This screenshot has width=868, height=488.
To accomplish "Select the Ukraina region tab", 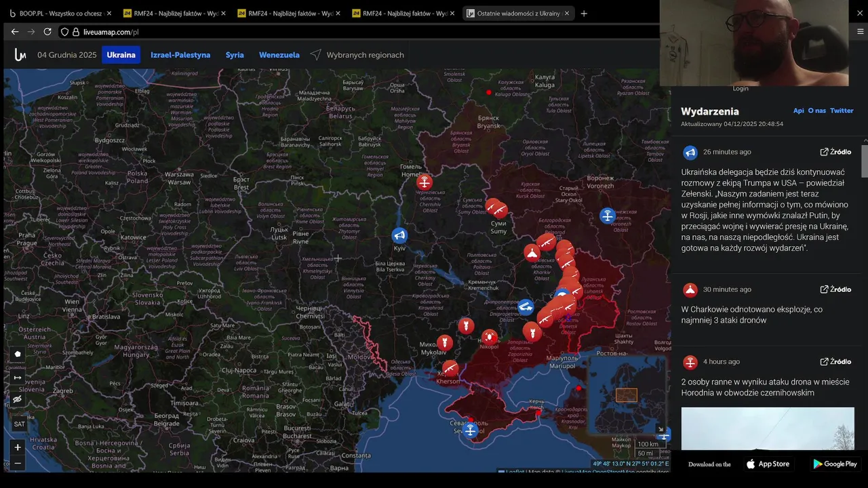I will [x=121, y=55].
